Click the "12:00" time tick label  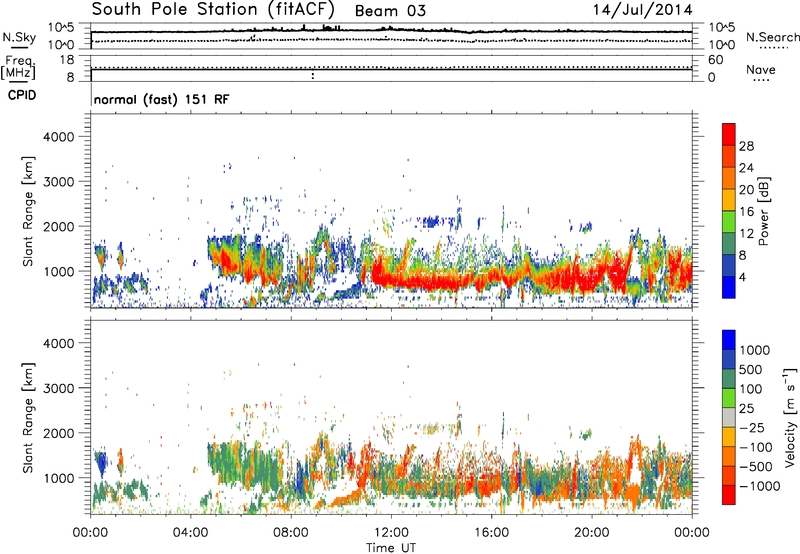pyautogui.click(x=391, y=533)
